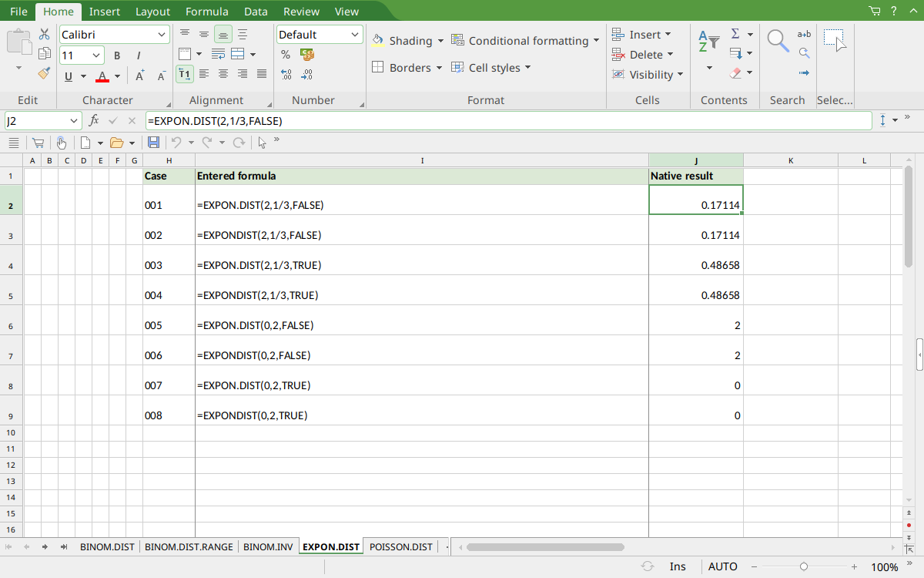Open the J2 cell reference dropdown
924x578 pixels.
pyautogui.click(x=74, y=121)
